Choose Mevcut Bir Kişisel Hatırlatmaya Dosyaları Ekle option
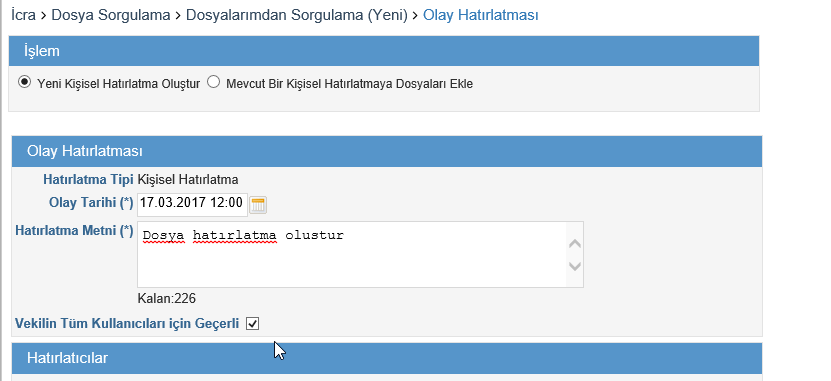This screenshot has height=381, width=831. coord(213,83)
